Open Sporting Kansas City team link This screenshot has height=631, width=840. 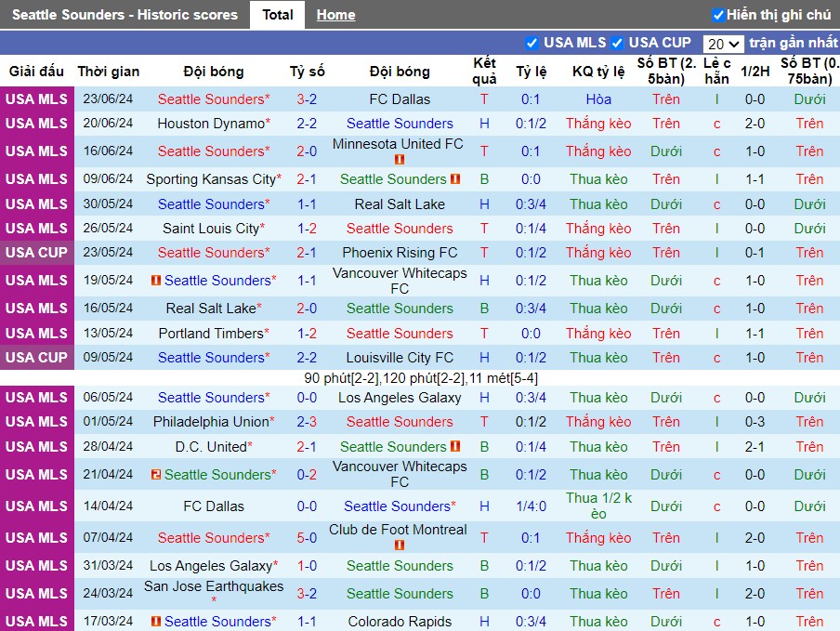[213, 179]
